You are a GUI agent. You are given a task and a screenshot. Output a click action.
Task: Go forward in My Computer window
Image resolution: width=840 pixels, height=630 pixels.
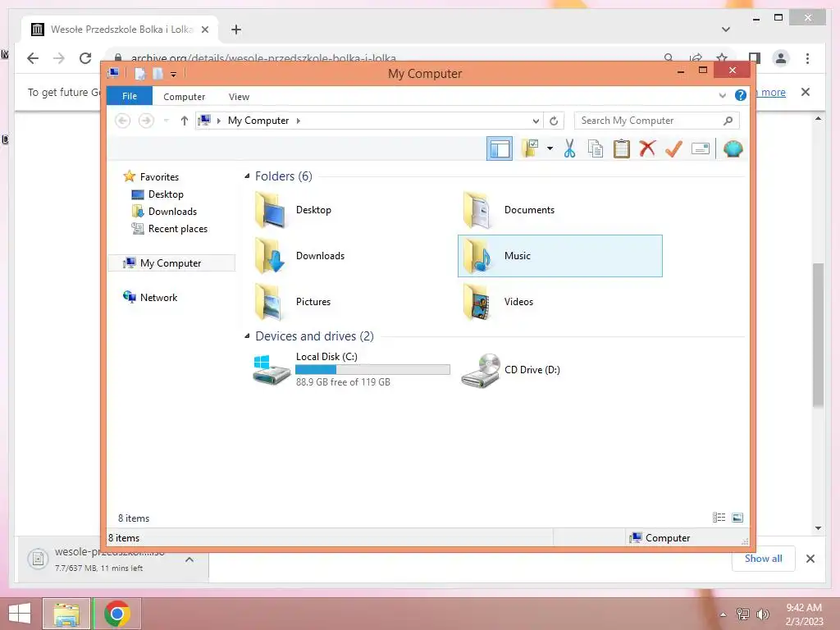pyautogui.click(x=146, y=121)
